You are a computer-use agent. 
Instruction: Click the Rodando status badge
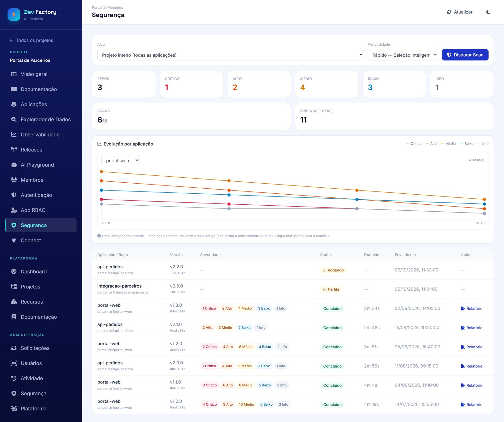(x=333, y=270)
